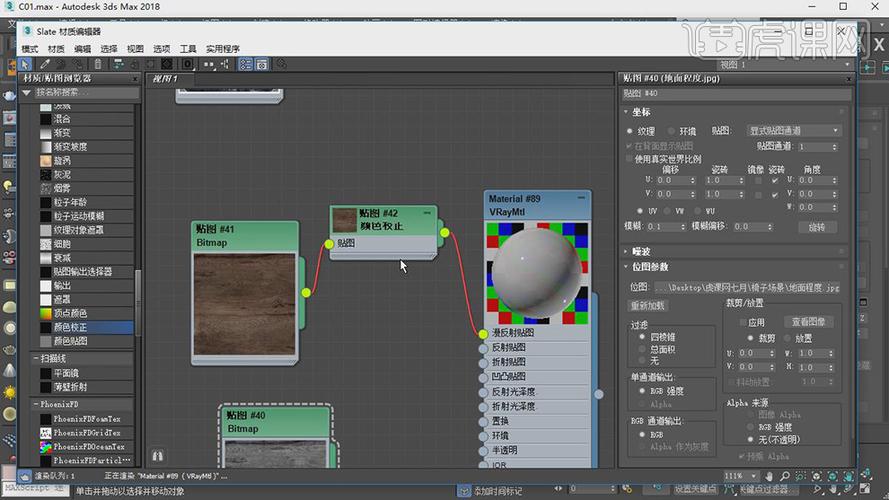Open the 实用程序 menu
The height and width of the screenshot is (500, 889).
point(223,49)
